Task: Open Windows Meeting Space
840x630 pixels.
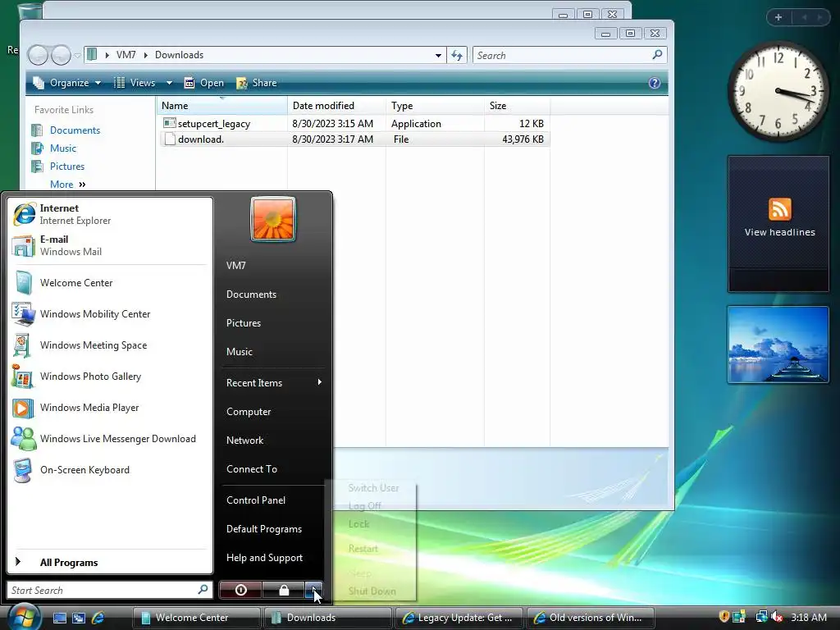Action: [x=110, y=345]
